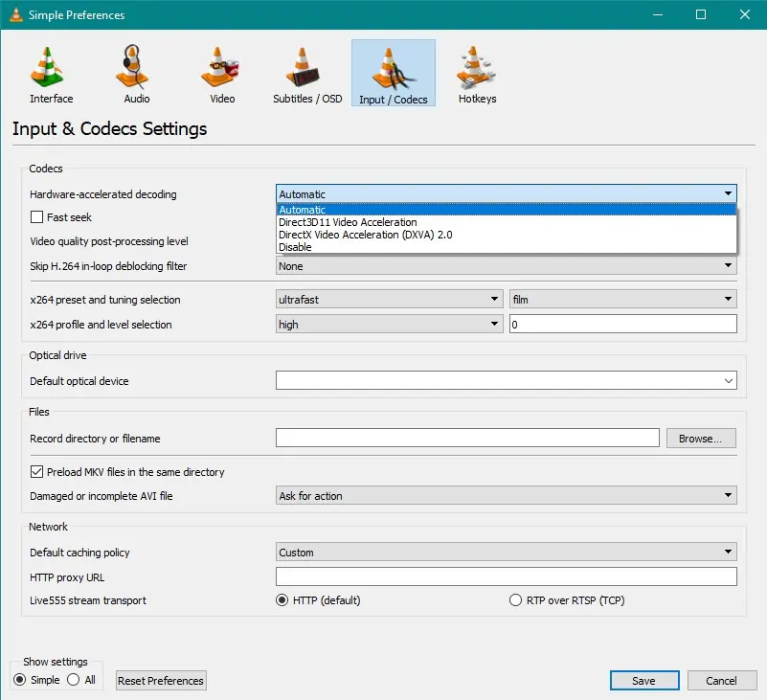Image resolution: width=767 pixels, height=700 pixels.
Task: Open Skip H.264 deblocking filter dropdown
Action: pos(507,265)
